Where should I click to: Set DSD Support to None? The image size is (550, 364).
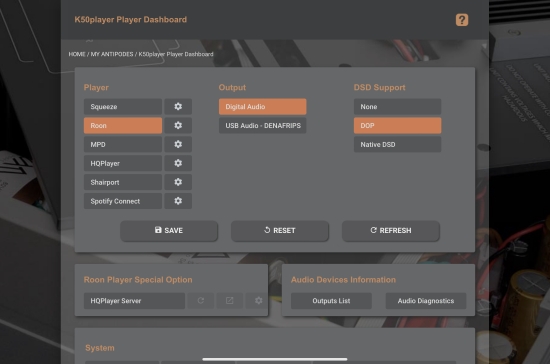coord(397,107)
